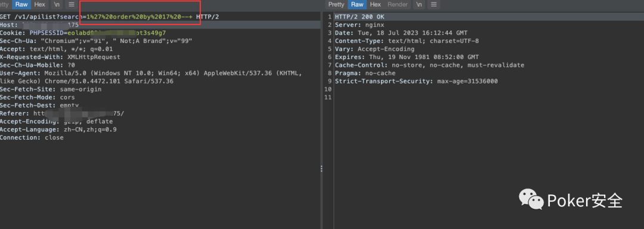This screenshot has height=229, width=644.
Task: Open the response pane hamburger options menu
Action: pyautogui.click(x=434, y=5)
